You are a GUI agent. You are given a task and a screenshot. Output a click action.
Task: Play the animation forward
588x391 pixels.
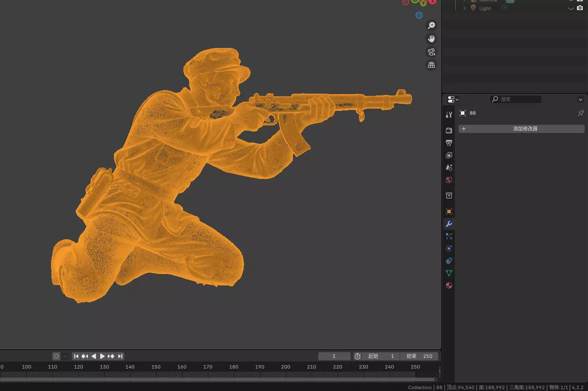[x=102, y=356]
